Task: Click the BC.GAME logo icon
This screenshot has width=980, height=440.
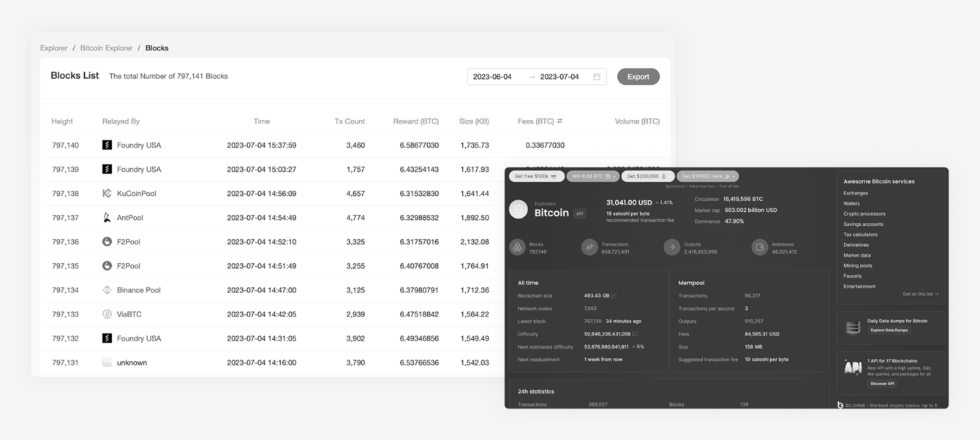Action: click(x=840, y=405)
